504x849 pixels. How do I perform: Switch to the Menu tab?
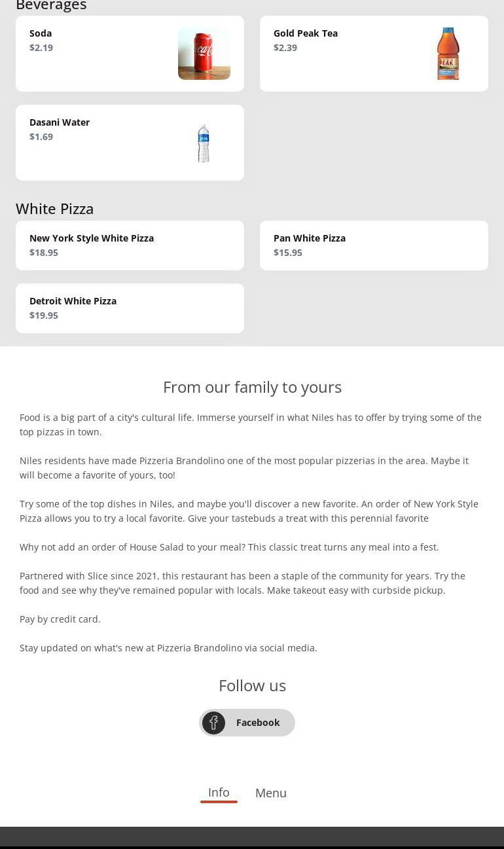271,793
